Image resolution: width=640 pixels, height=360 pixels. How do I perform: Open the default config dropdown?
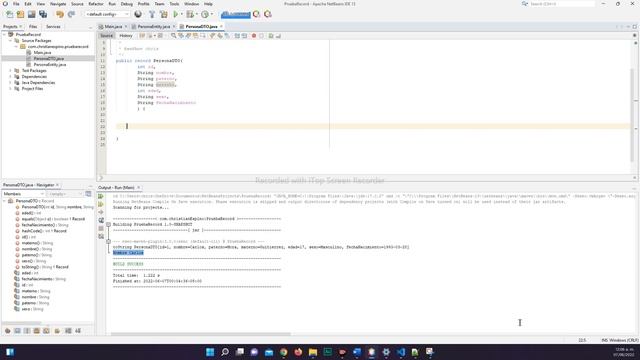[107, 14]
